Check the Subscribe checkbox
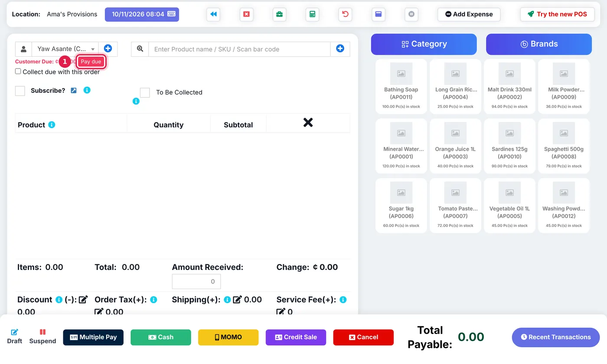 [20, 91]
